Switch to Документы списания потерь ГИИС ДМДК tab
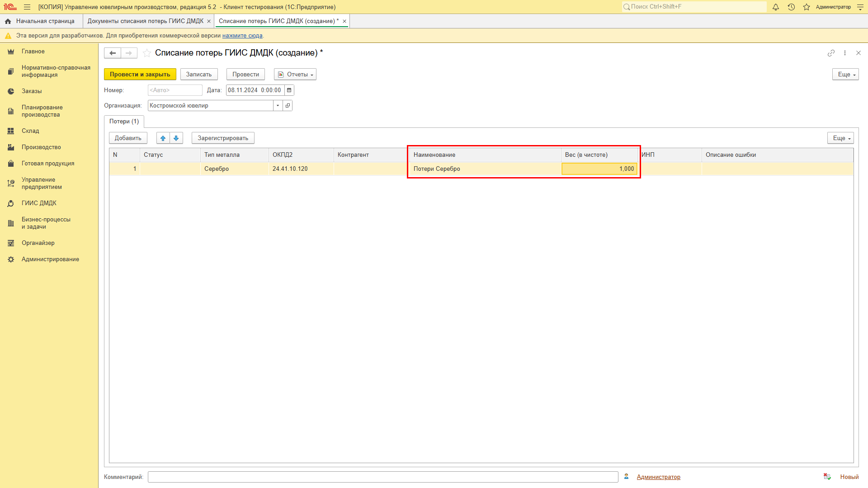Image resolution: width=868 pixels, height=488 pixels. (x=146, y=21)
